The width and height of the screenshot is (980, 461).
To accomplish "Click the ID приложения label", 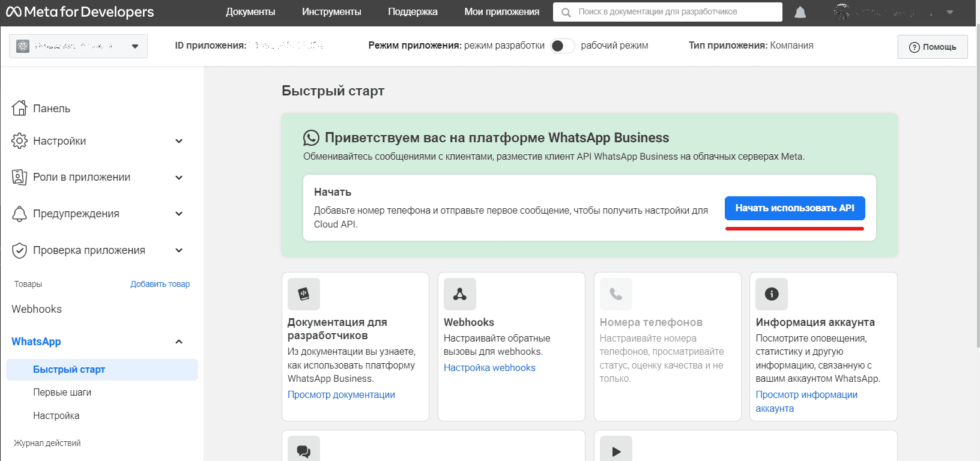I will [x=211, y=46].
